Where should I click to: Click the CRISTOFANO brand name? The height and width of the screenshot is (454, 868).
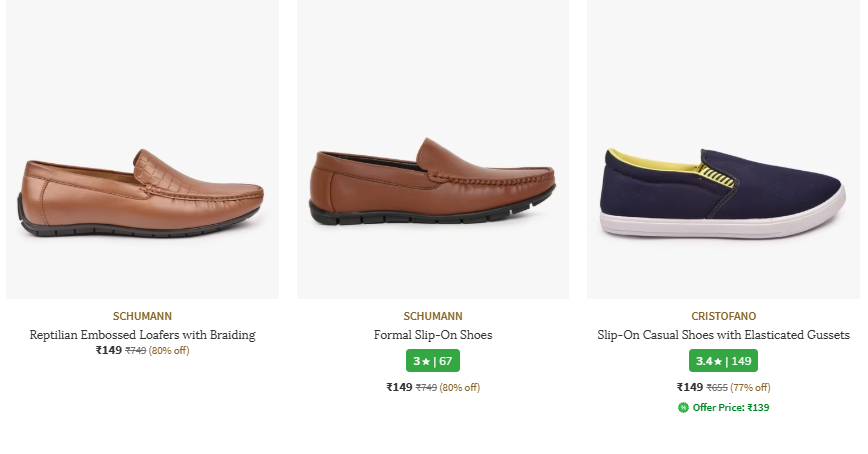click(723, 316)
